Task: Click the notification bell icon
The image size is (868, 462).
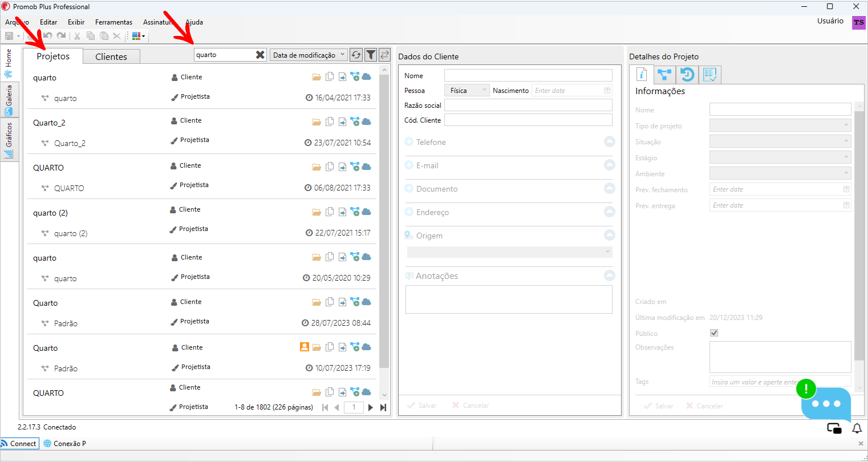Action: pos(857,428)
